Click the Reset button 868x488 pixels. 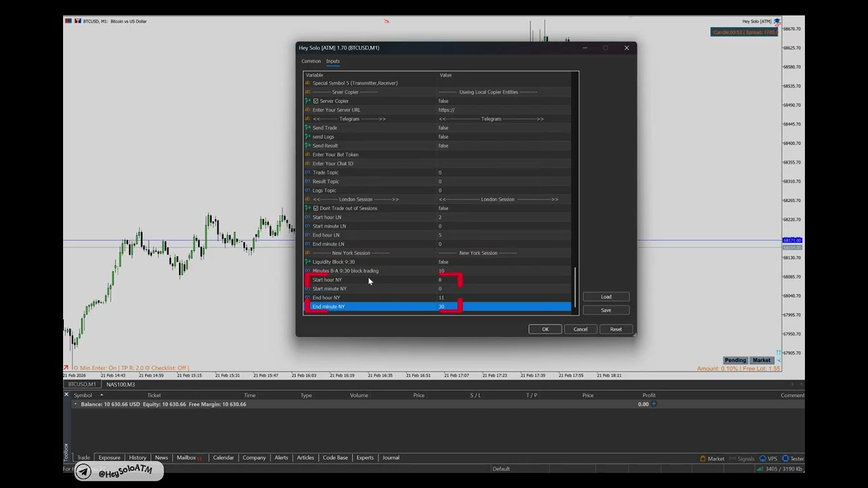coord(616,329)
